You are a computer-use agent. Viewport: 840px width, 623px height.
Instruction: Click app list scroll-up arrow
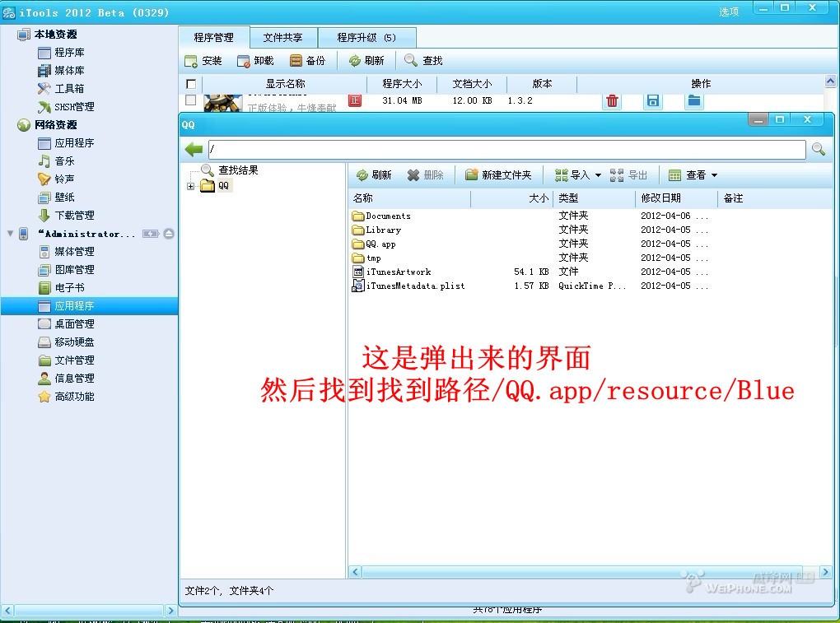pos(830,81)
